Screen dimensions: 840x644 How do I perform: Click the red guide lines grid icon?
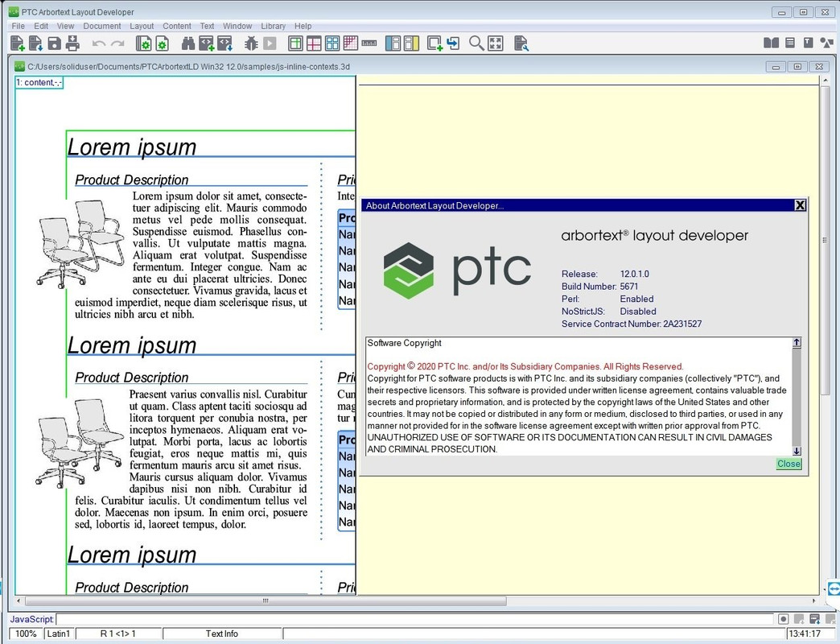(314, 43)
